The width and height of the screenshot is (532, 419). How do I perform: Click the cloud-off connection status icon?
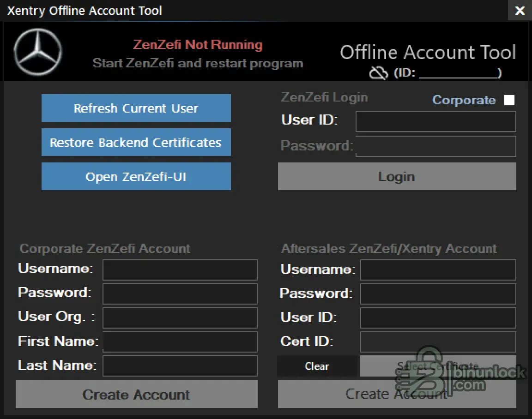coord(379,73)
